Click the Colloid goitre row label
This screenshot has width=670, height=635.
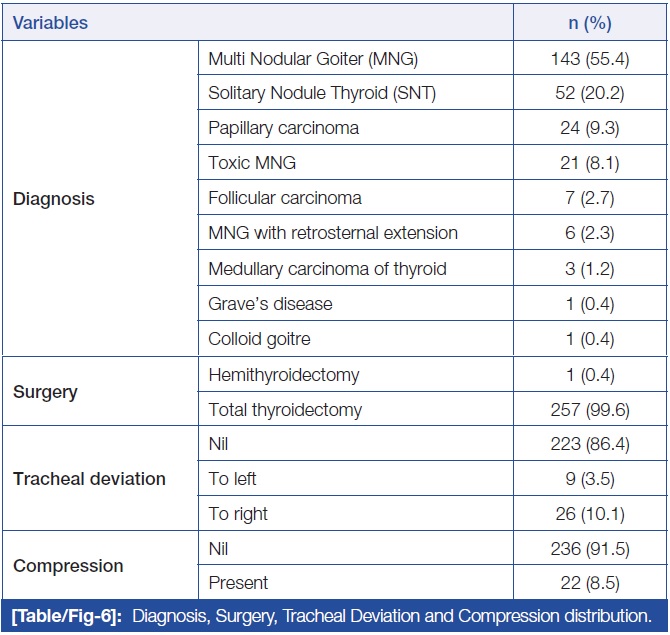[259, 339]
